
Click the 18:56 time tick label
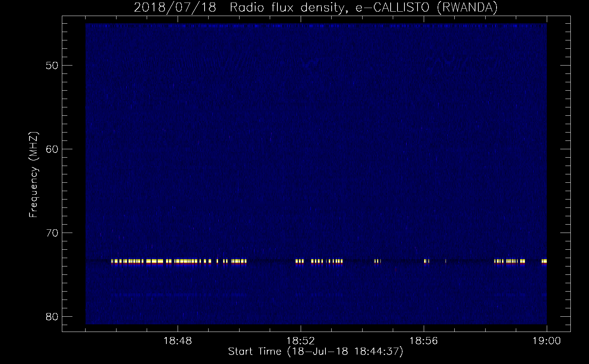point(424,341)
